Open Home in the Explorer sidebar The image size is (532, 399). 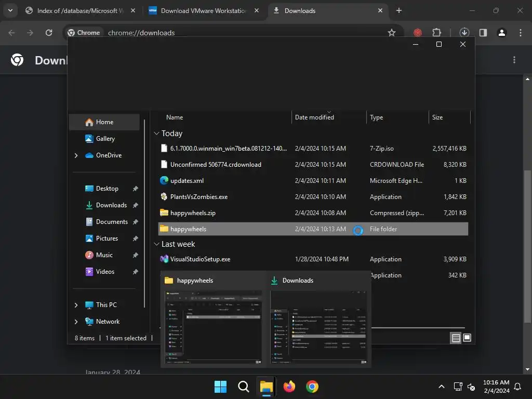[x=104, y=122]
